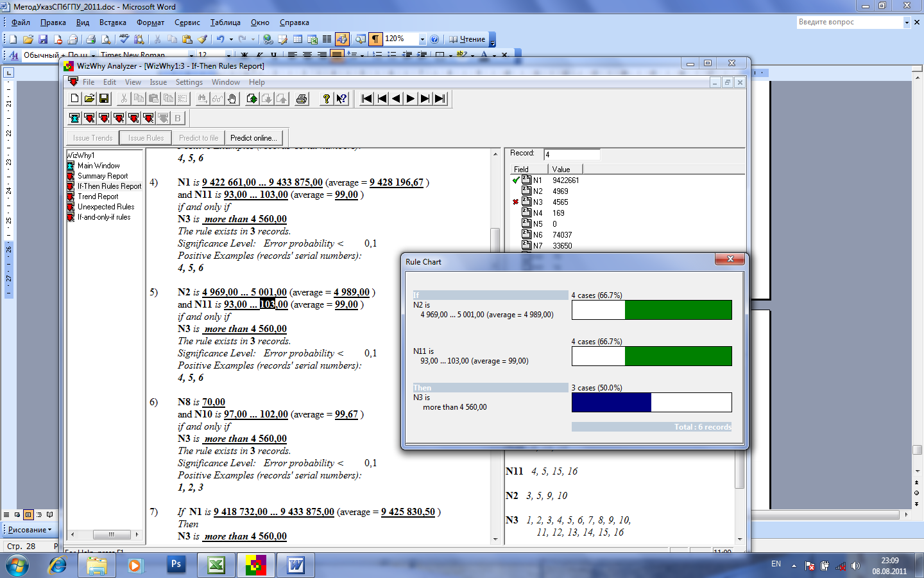This screenshot has width=924, height=578.
Task: Click Word help question input field
Action: [x=850, y=22]
